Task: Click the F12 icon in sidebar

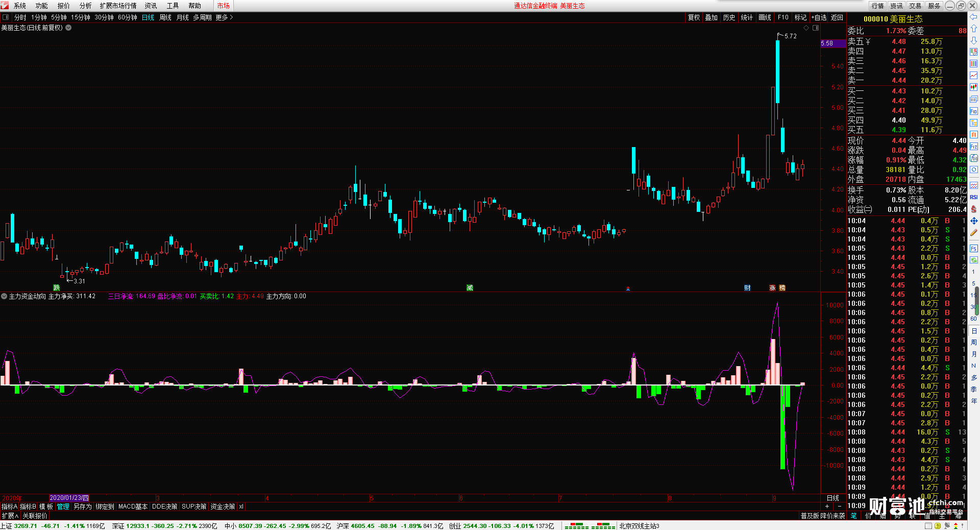Action: [973, 147]
